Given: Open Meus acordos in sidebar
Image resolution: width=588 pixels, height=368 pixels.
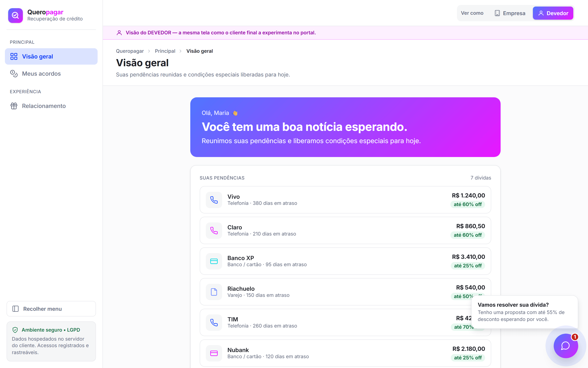Looking at the screenshot, I should 51,74.
